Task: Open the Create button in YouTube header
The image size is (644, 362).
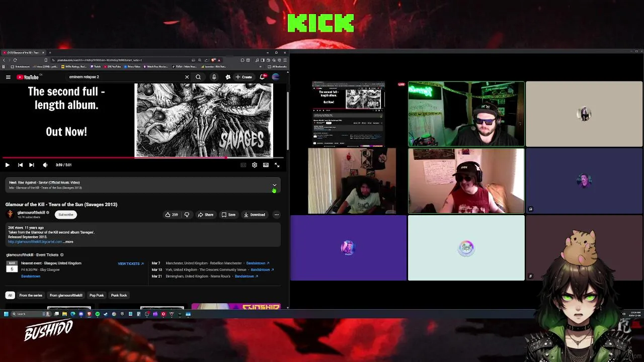Action: (244, 77)
